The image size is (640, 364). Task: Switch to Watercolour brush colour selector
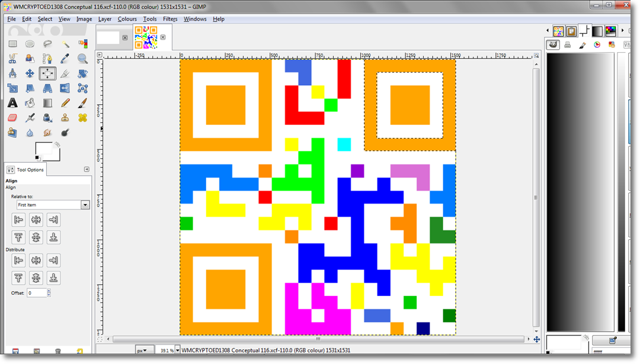click(582, 45)
